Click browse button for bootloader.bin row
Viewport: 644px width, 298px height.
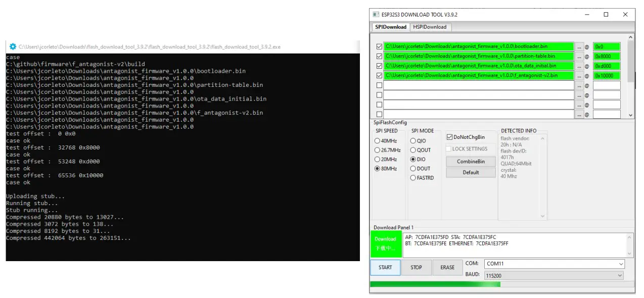(579, 46)
